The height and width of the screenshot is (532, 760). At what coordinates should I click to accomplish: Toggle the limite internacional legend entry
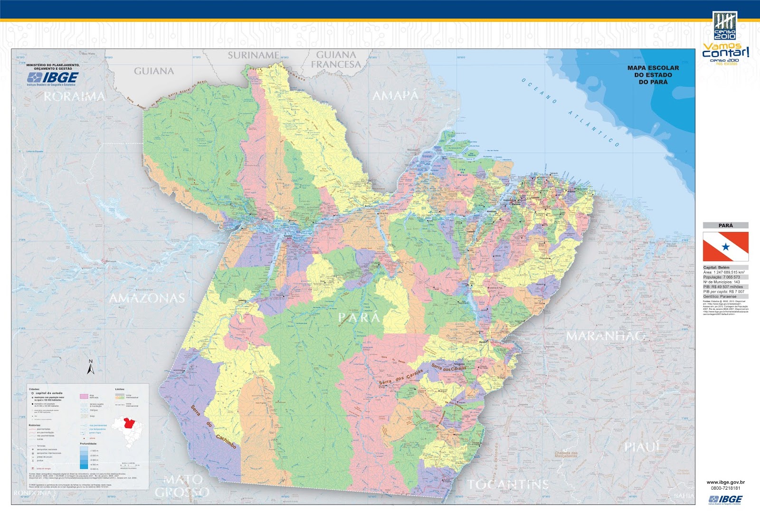click(119, 405)
